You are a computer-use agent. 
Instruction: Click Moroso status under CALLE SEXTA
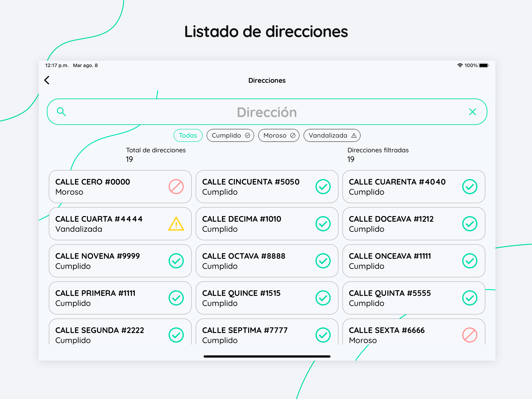tap(363, 340)
